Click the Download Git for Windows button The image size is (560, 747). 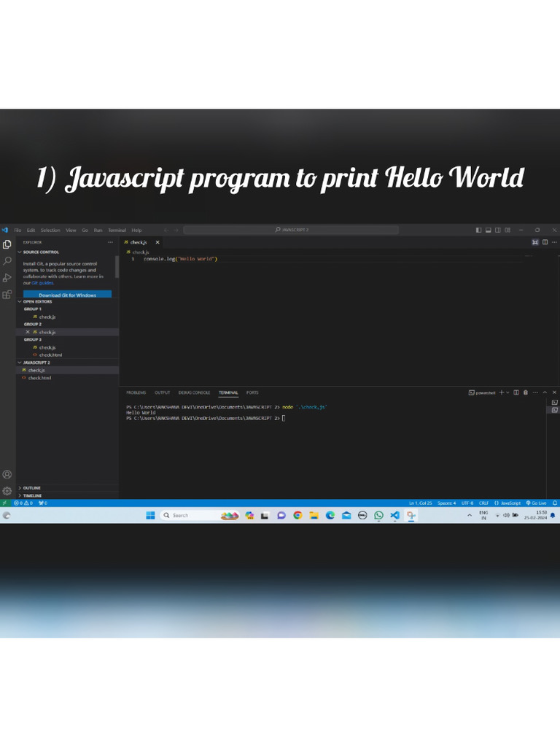(67, 295)
